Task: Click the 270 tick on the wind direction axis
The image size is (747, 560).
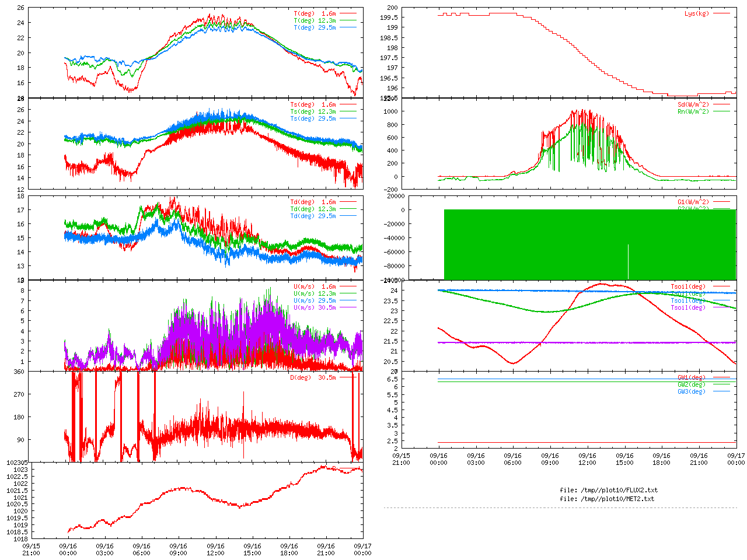Action: [x=19, y=394]
